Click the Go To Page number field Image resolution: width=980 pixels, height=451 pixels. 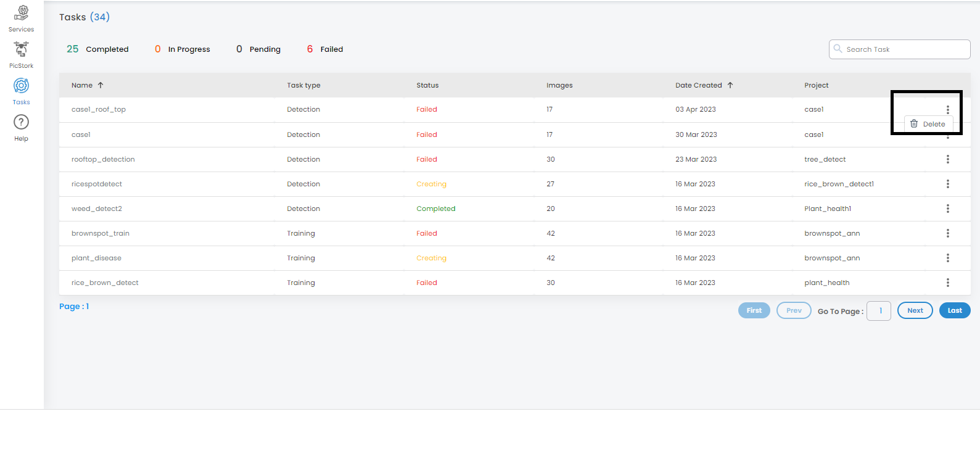point(878,311)
